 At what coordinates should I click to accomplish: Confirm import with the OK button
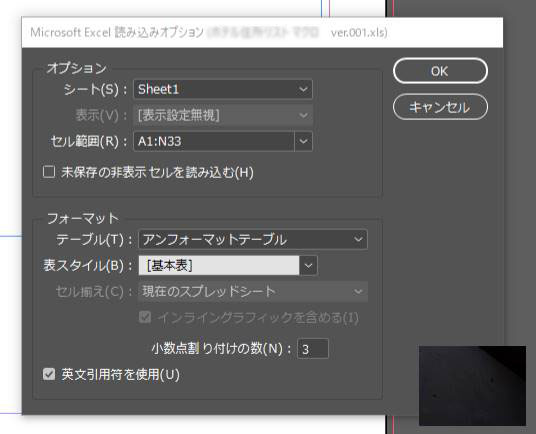[440, 71]
